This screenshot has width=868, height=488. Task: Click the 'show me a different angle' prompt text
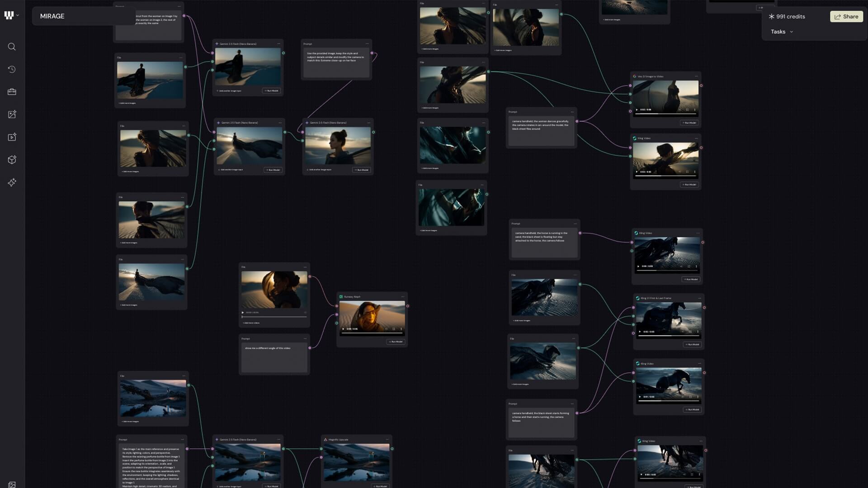(268, 348)
